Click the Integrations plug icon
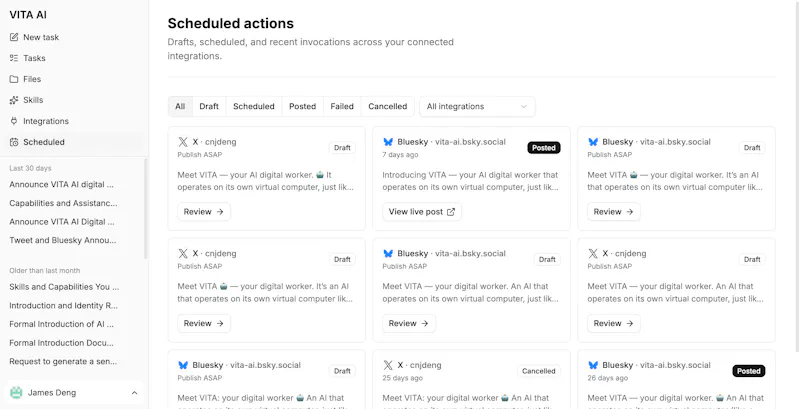 point(14,121)
